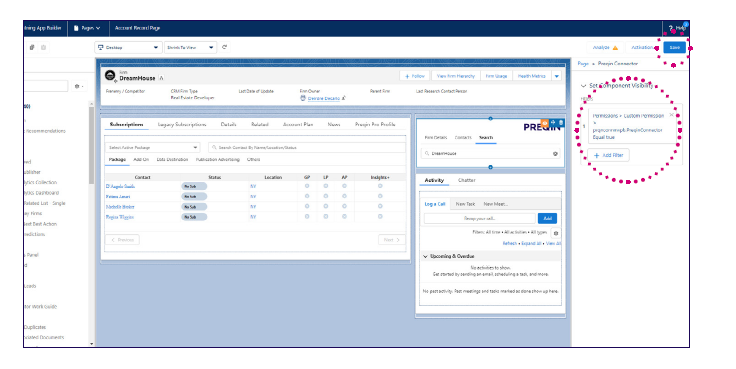This screenshot has width=736, height=369.
Task: Open the Account Plan tab
Action: [298, 124]
